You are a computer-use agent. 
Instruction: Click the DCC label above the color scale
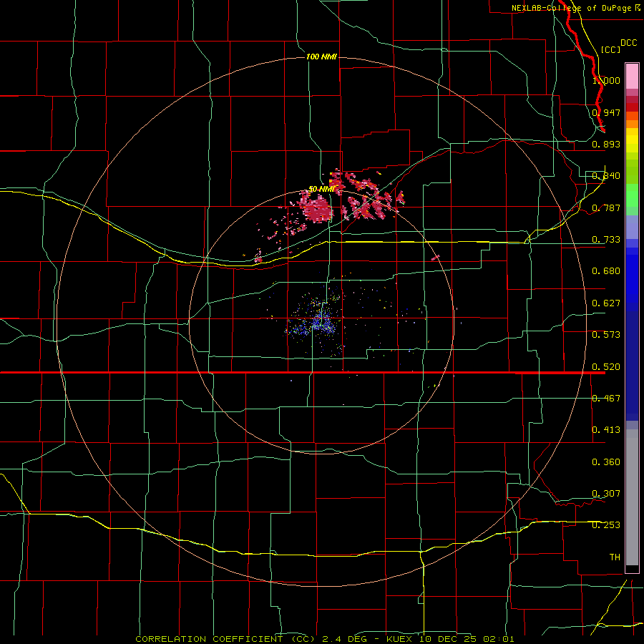pyautogui.click(x=629, y=43)
